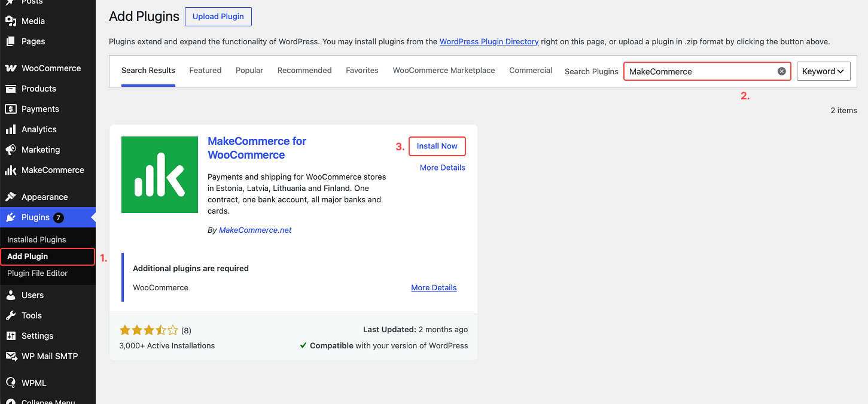The height and width of the screenshot is (404, 868).
Task: Click the Marketing megaphone icon
Action: pos(11,150)
